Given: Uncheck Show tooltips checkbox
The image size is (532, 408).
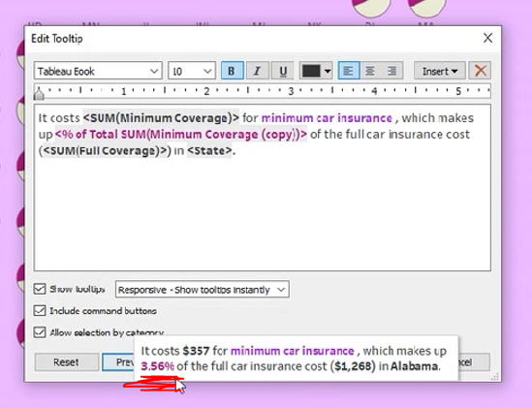Looking at the screenshot, I should [40, 289].
